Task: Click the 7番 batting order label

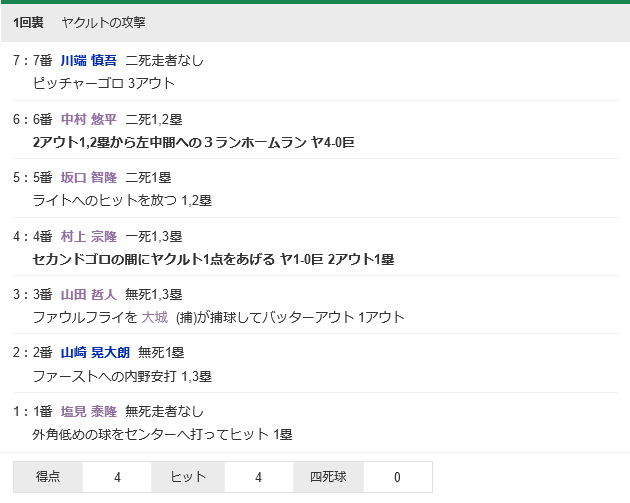Action: point(43,61)
